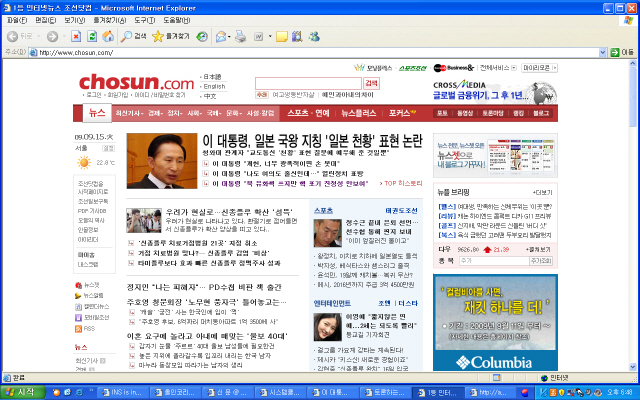Image resolution: width=640 pixels, height=400 pixels.
Task: Open the 파일(F) menu
Action: (x=17, y=20)
